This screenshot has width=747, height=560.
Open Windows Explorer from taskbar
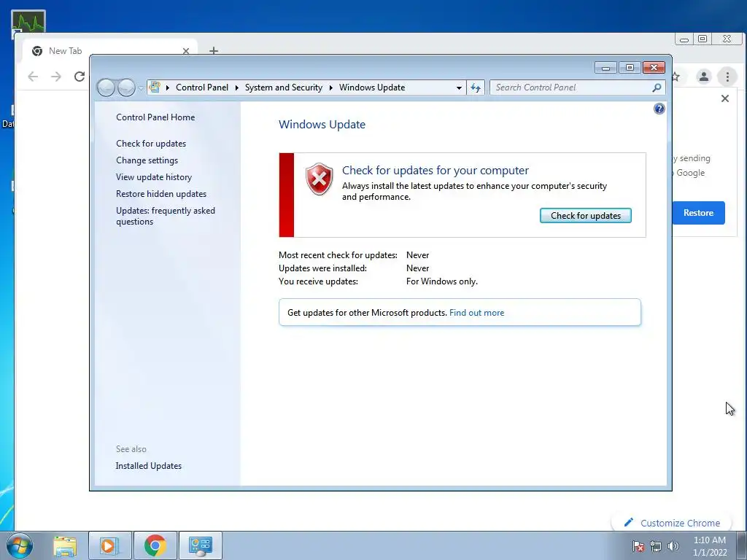tap(65, 545)
